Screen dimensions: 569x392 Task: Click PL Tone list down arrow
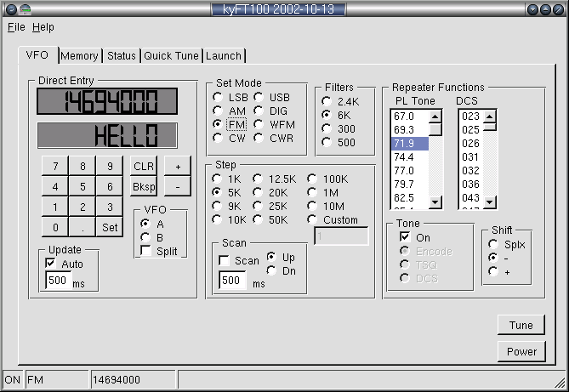[435, 202]
